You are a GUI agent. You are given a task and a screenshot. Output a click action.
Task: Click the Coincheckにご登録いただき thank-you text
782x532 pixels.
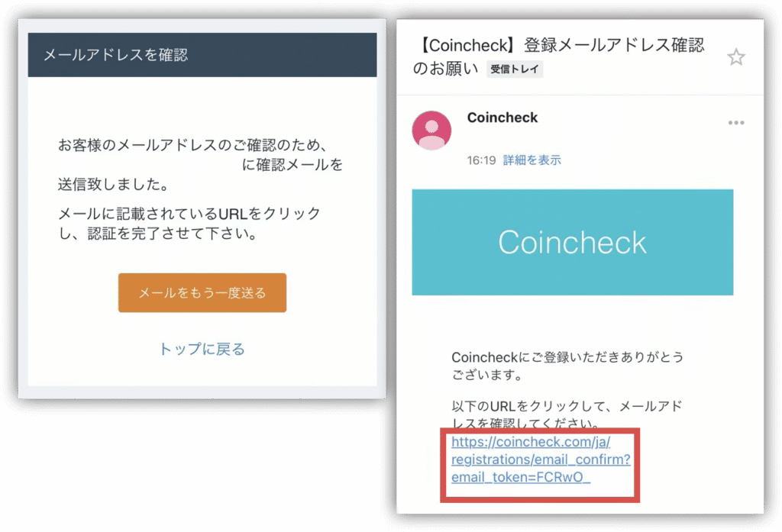pyautogui.click(x=567, y=366)
